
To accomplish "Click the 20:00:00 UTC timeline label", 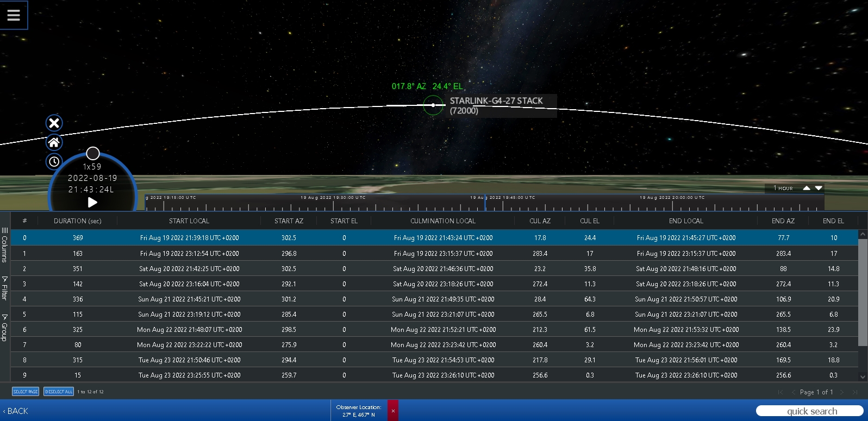I will click(x=672, y=198).
